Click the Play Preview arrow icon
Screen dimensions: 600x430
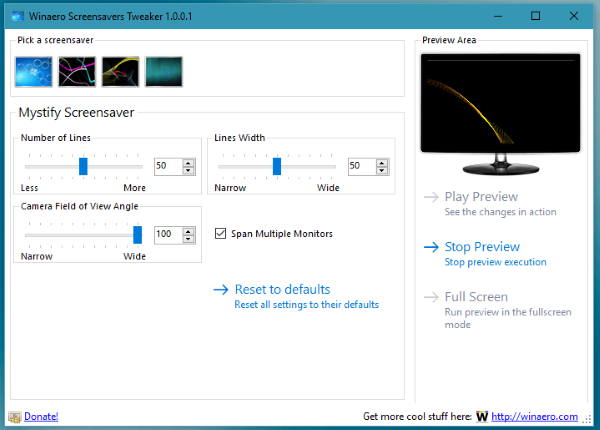point(431,197)
